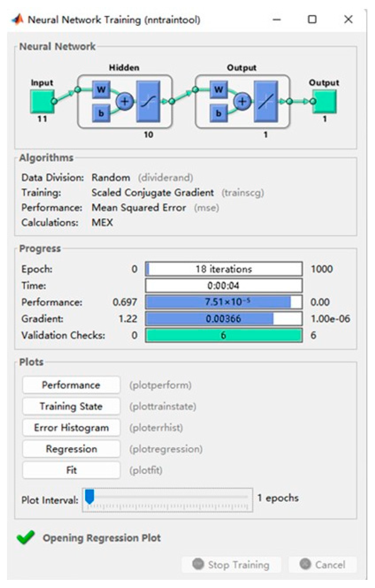The width and height of the screenshot is (375, 588).
Task: Click the green Output block
Action: [x=325, y=101]
